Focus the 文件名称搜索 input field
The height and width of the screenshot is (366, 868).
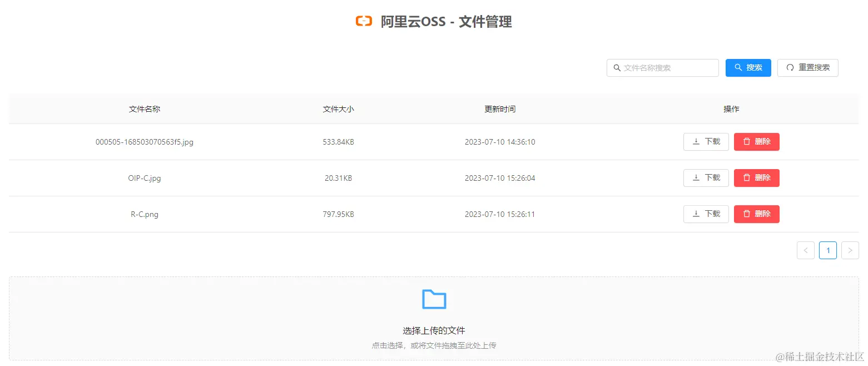coord(663,68)
